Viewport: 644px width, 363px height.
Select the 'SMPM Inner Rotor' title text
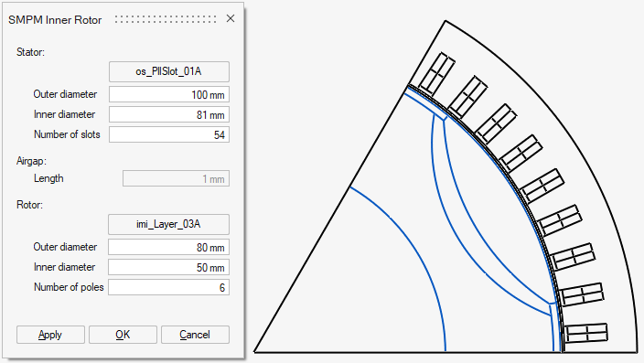point(55,20)
